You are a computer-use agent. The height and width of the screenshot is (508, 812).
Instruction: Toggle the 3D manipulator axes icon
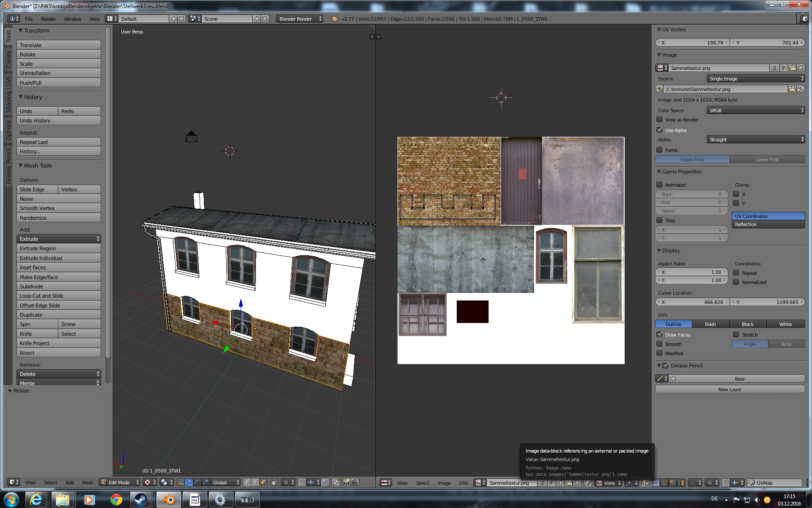[x=180, y=482]
